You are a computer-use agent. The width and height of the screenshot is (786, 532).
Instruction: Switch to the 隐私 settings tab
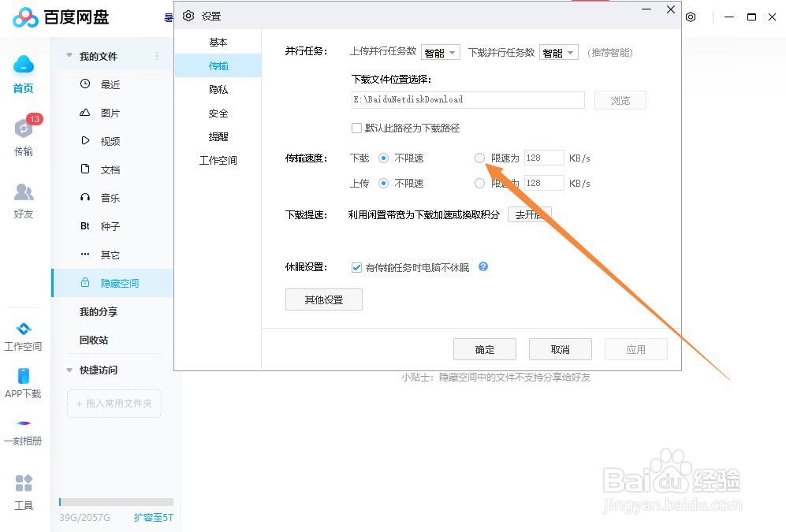point(218,89)
